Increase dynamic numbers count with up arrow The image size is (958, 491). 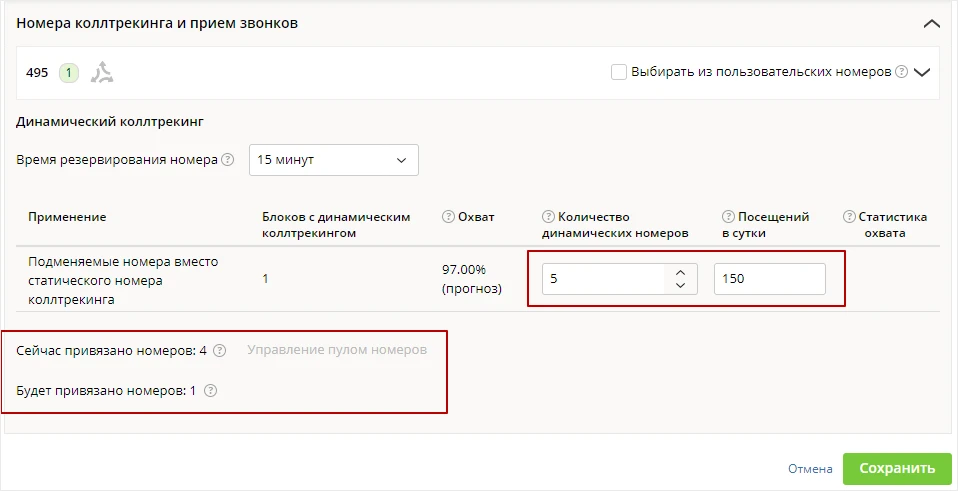682,272
